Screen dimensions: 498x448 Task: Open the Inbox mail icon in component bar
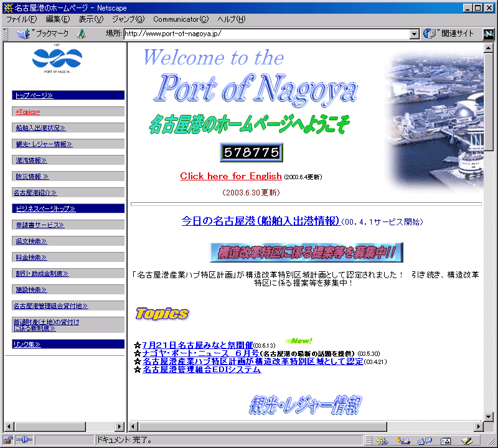403,441
